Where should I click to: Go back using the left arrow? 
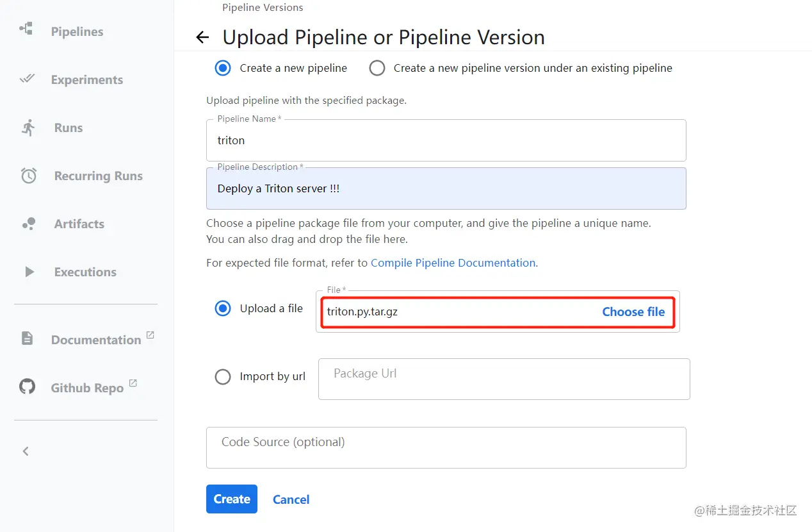[202, 37]
